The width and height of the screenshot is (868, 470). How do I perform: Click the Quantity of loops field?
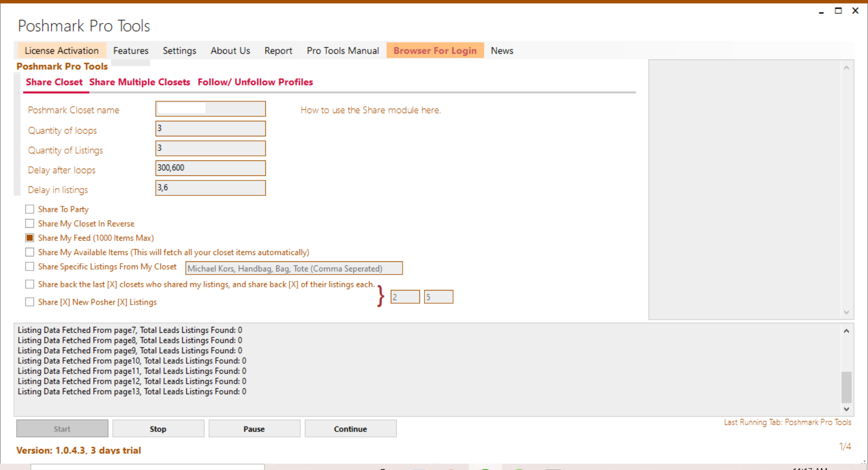point(210,129)
